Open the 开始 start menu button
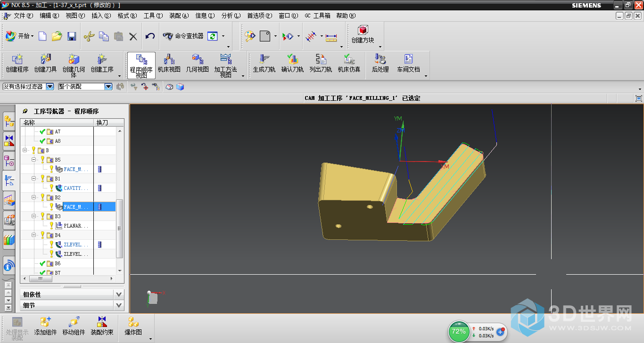Screen dimensions: 644x343 click(x=20, y=36)
